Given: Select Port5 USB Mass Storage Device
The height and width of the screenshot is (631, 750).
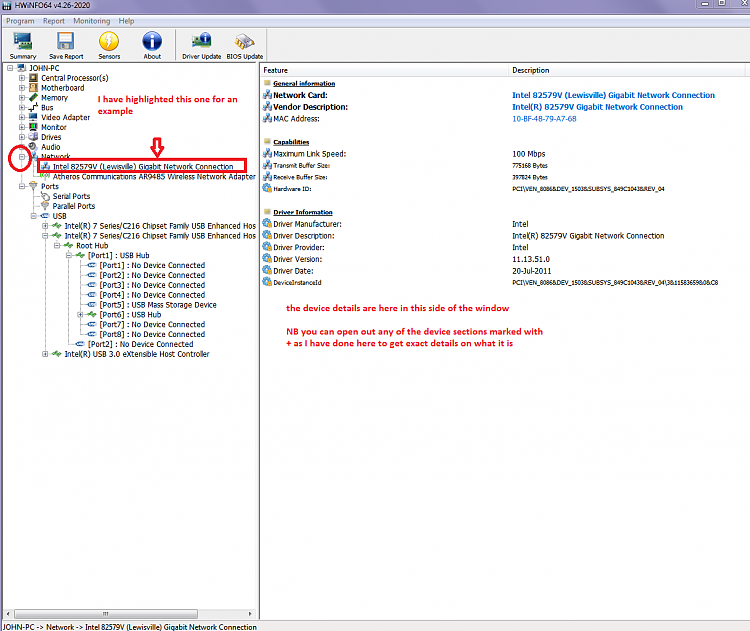Looking at the screenshot, I should click(x=158, y=305).
